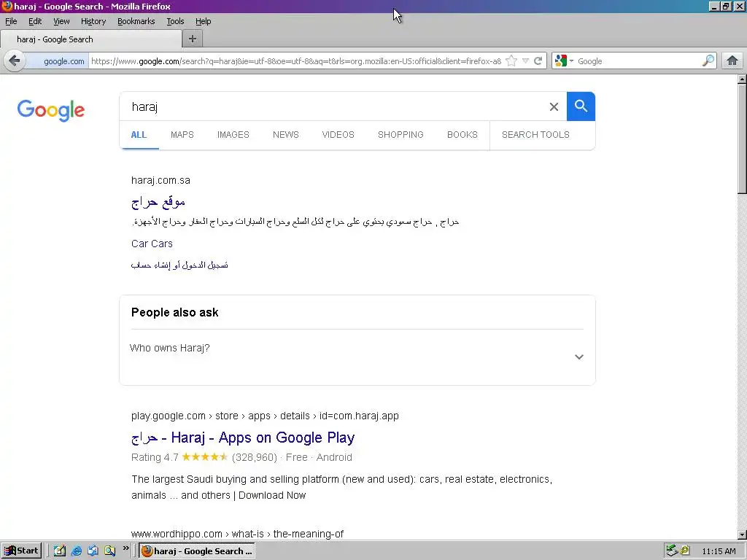Open the Edit menu
Image resolution: width=747 pixels, height=560 pixels.
pyautogui.click(x=35, y=21)
